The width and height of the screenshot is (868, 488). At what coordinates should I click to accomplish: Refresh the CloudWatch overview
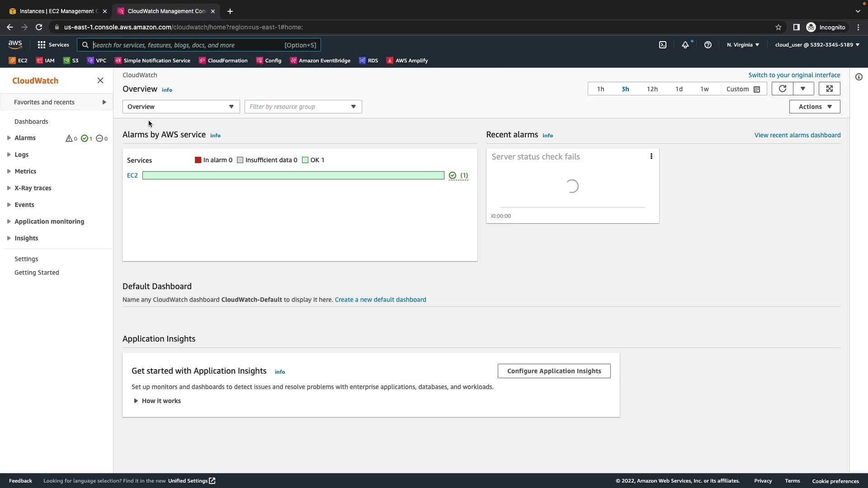click(783, 89)
